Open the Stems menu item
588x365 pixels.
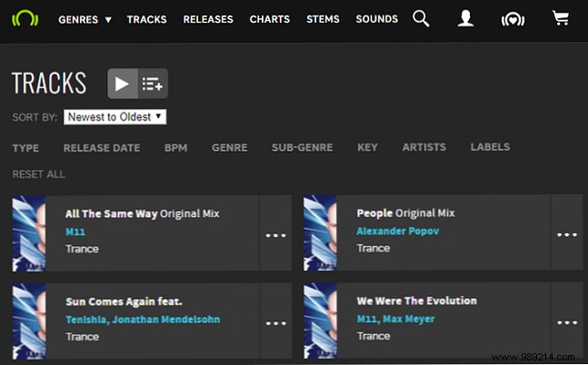[x=323, y=19]
